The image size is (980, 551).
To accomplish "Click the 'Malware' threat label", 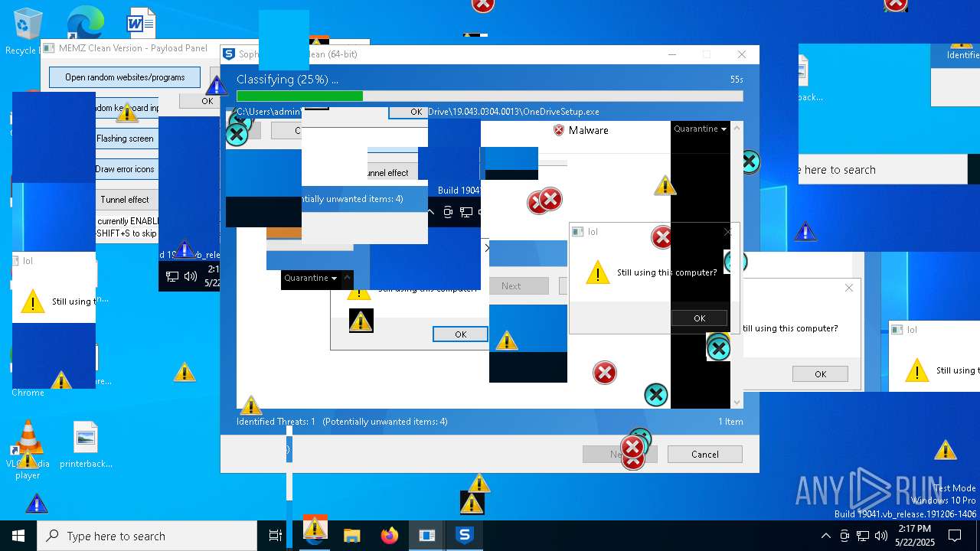I will [588, 130].
